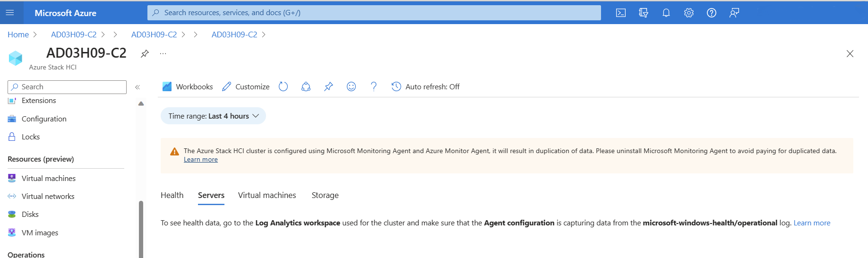Open the portal hamburger menu
This screenshot has width=868, height=258.
(x=10, y=13)
